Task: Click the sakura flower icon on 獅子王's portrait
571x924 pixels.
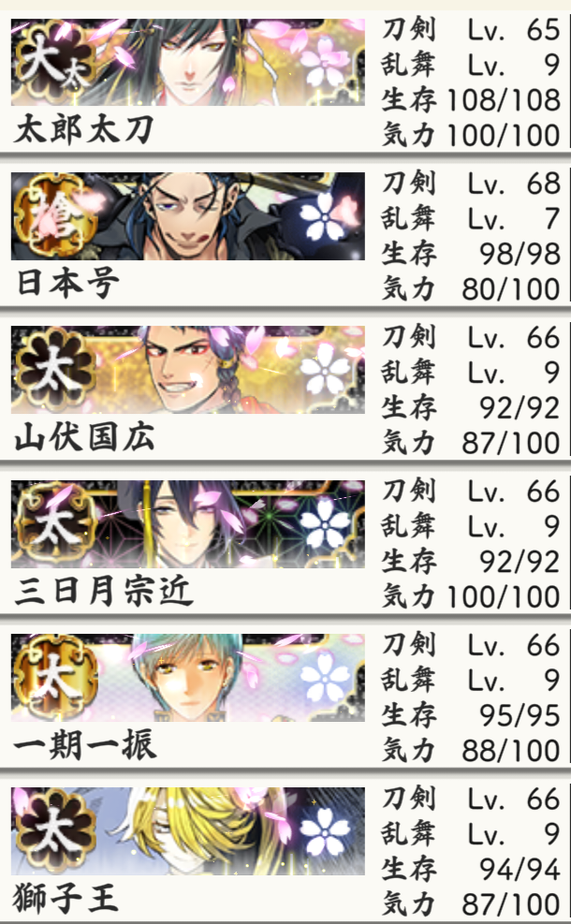Action: 325,831
